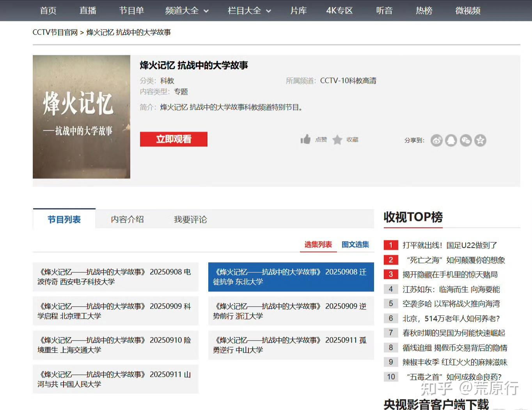Open 片库 in top navigation
This screenshot has height=410, width=532.
coord(298,11)
